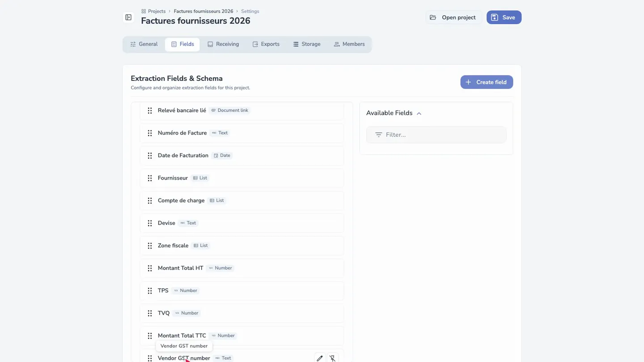Image resolution: width=644 pixels, height=362 pixels.
Task: Collapse the Available Fields section
Action: (419, 114)
